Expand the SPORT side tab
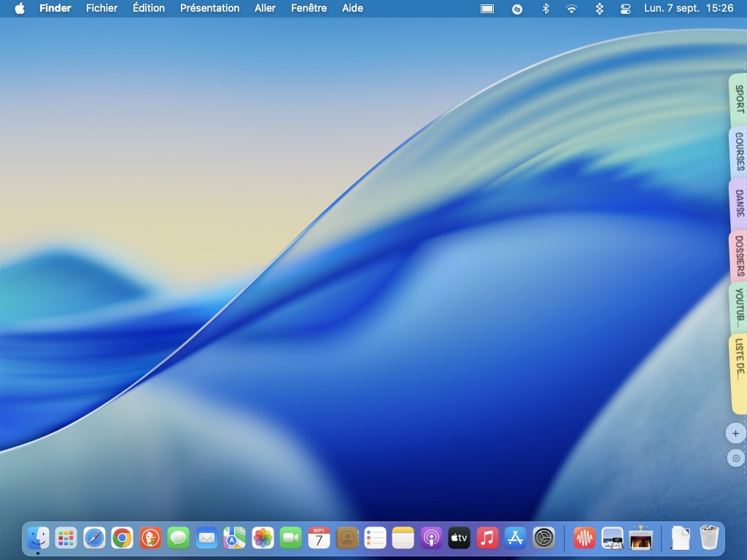 738,99
